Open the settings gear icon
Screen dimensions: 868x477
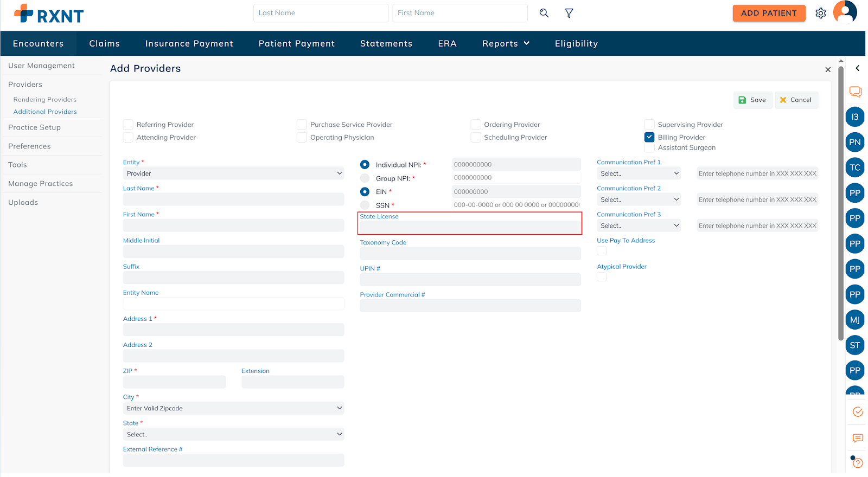coord(820,13)
